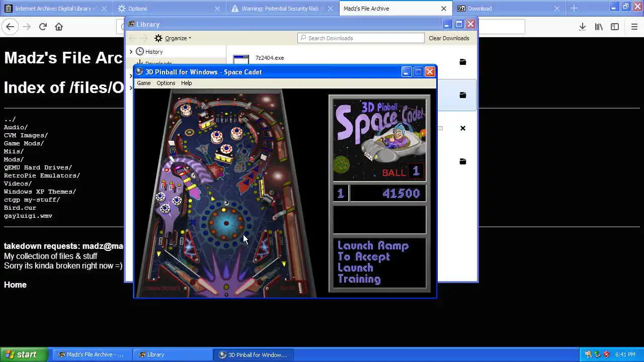The image size is (644, 362).
Task: Click the pinball ball icon in title bar
Action: point(139,72)
